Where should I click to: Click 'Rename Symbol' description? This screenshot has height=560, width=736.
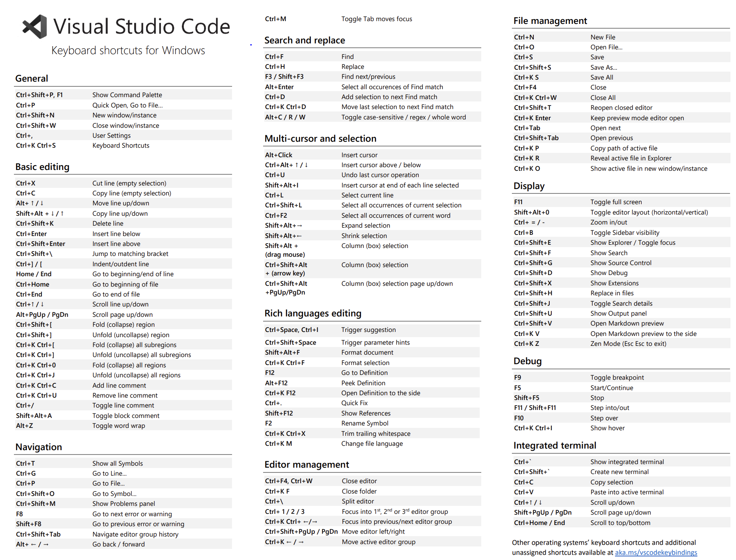[x=365, y=423]
